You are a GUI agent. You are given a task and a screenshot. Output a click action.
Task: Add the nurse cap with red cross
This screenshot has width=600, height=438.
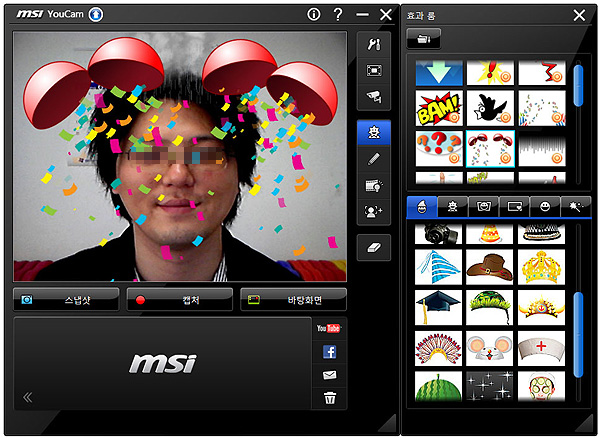541,348
